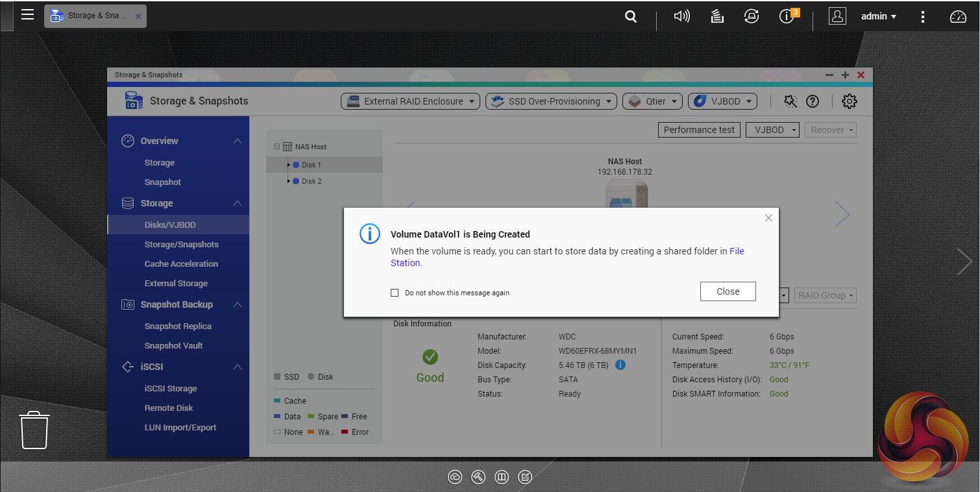
Task: Collapse the NAS Host tree node
Action: point(277,147)
